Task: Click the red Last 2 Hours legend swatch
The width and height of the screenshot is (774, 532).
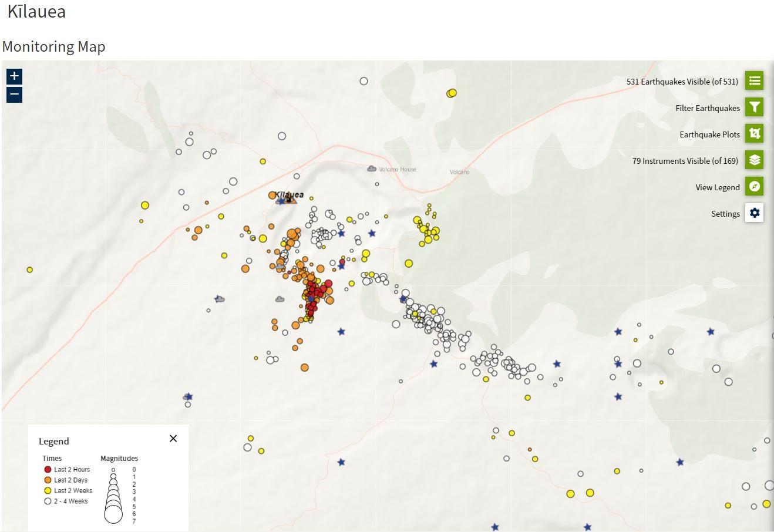Action: tap(48, 470)
